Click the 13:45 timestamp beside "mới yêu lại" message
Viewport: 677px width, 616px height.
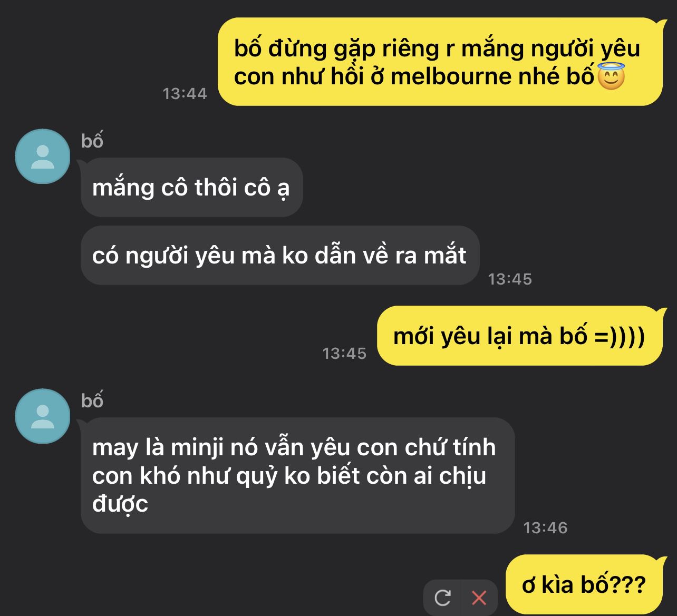point(344,353)
